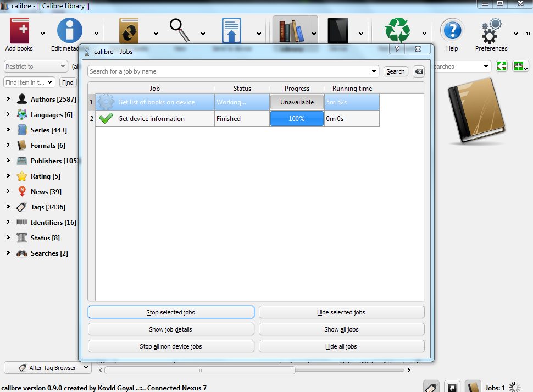Sort by the Running time column header
This screenshot has width=533, height=392.
click(x=352, y=88)
